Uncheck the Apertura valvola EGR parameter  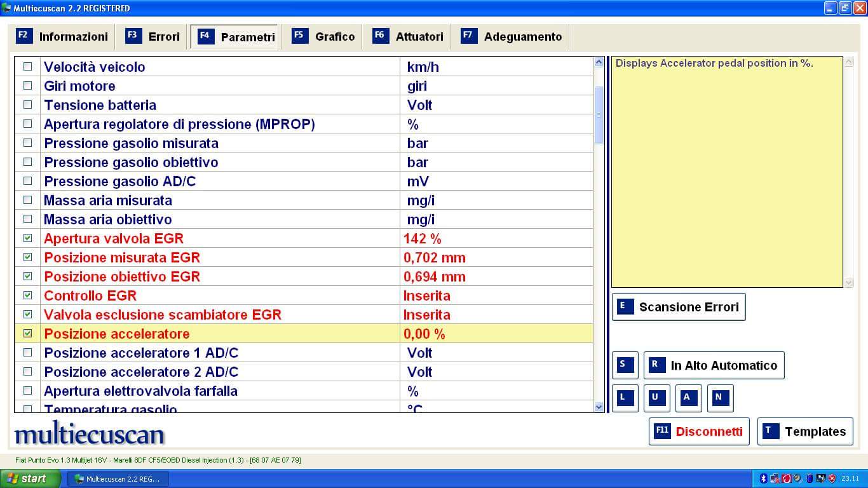[x=27, y=238]
